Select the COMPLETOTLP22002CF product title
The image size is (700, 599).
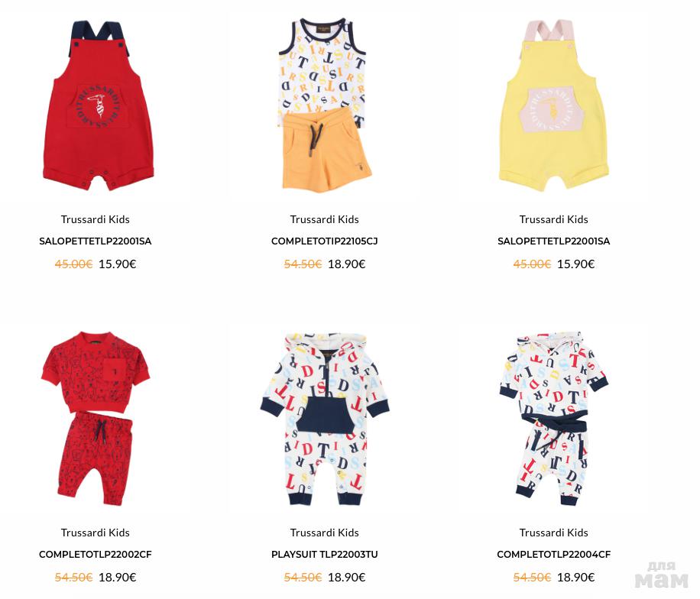(96, 555)
